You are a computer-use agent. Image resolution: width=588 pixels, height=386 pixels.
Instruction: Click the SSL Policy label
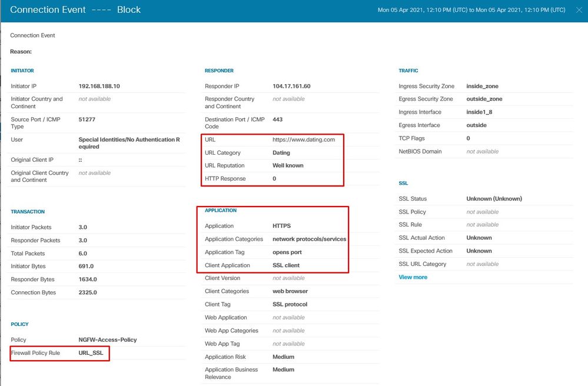point(412,212)
